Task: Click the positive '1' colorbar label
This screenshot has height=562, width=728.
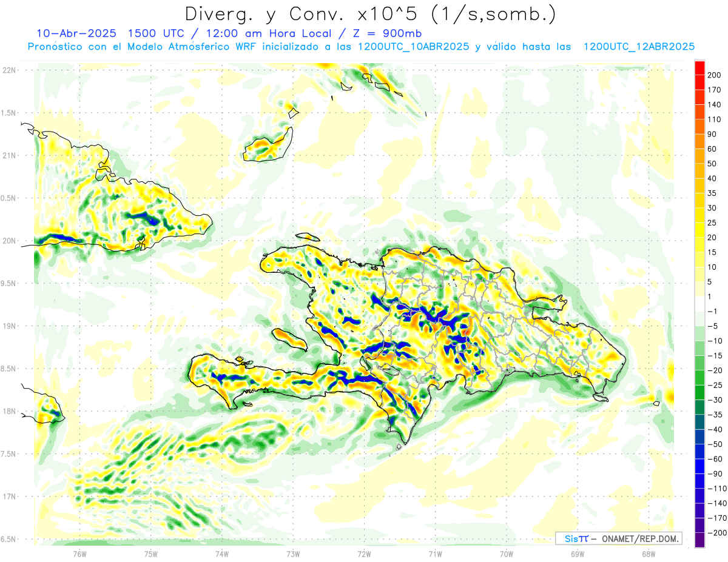Action: (710, 296)
